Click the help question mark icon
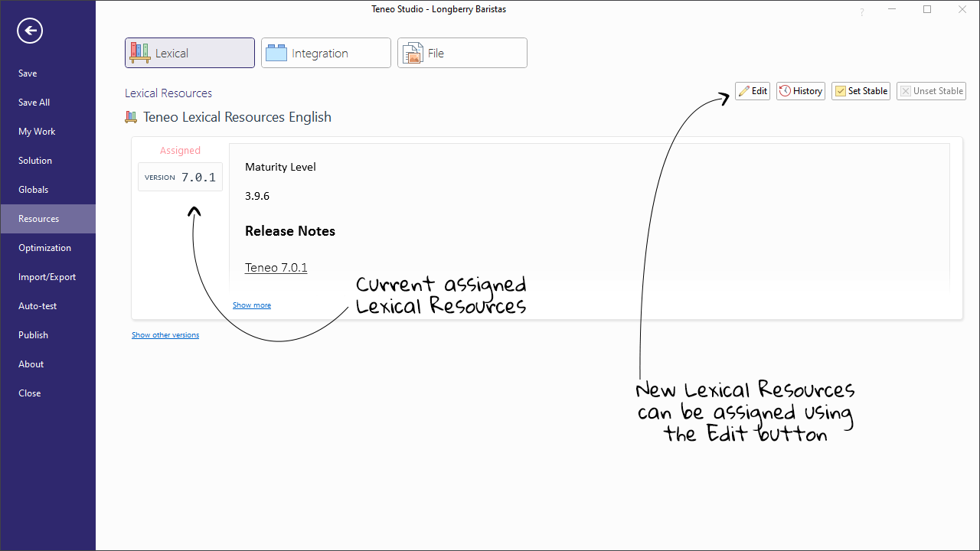This screenshot has height=551, width=980. coord(862,11)
